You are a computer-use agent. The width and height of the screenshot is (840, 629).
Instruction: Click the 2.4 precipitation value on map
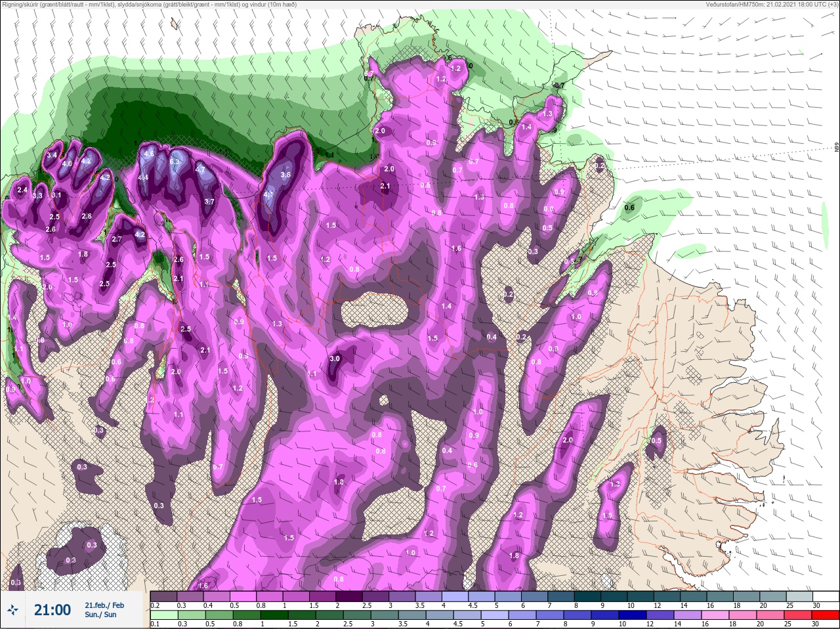click(22, 190)
